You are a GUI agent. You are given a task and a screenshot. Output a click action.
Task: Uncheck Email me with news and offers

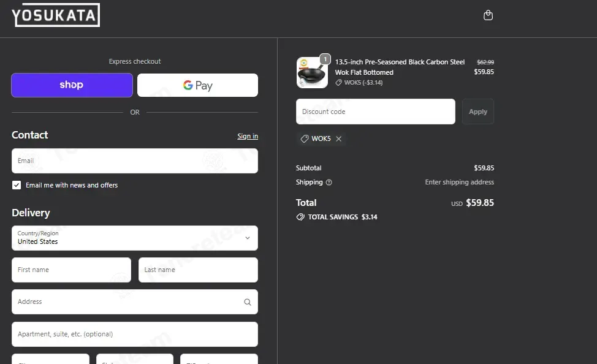click(x=17, y=185)
